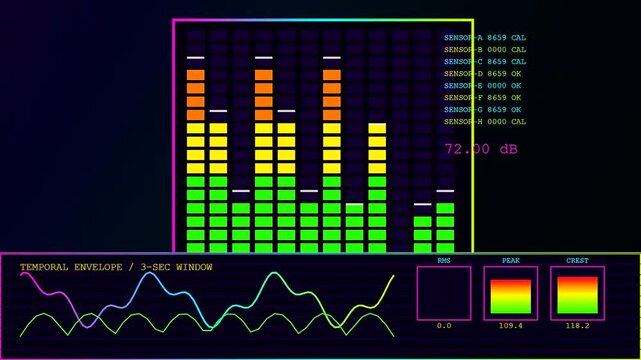Click the CREST meter label
Viewport: 641px width, 360px height.
(577, 260)
